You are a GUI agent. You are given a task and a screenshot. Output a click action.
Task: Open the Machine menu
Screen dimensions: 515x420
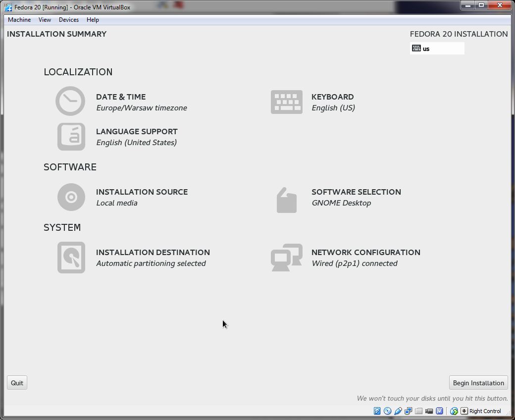pyautogui.click(x=19, y=20)
